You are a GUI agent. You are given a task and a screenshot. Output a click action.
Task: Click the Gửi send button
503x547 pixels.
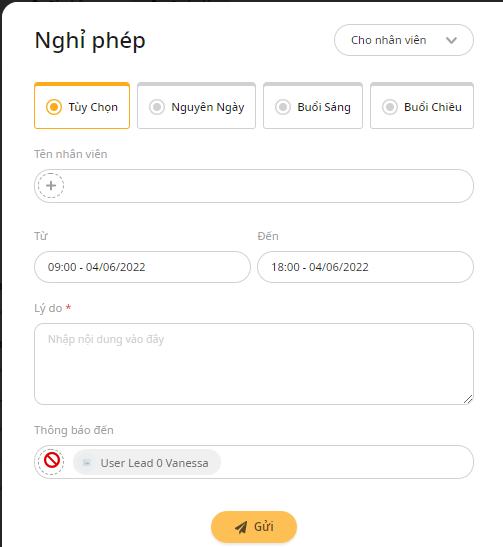(254, 527)
